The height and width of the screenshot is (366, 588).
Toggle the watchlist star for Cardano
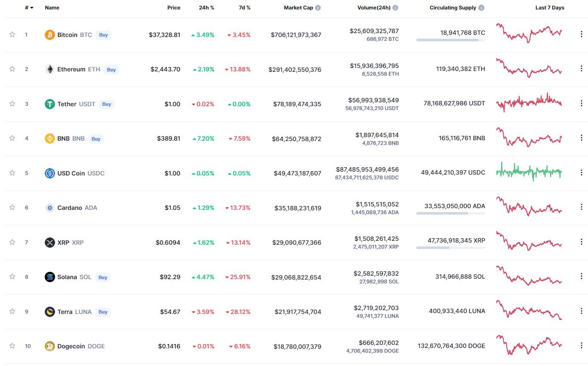12,207
